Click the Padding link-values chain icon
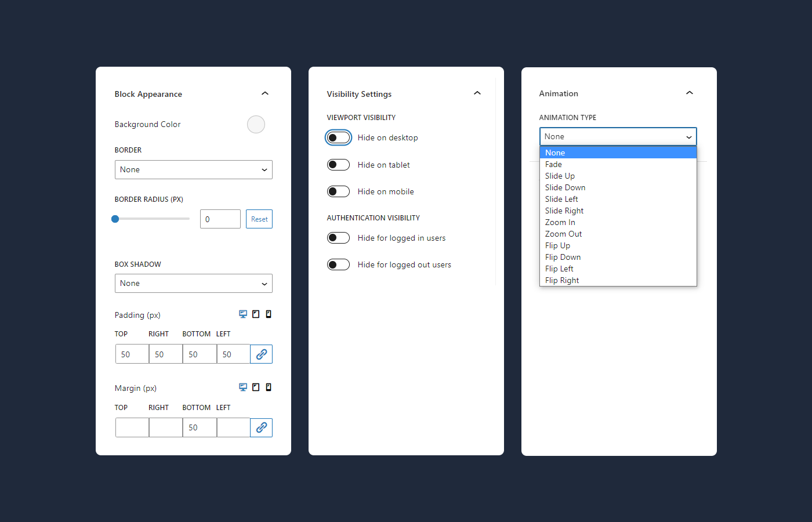The image size is (812, 522). pos(262,354)
